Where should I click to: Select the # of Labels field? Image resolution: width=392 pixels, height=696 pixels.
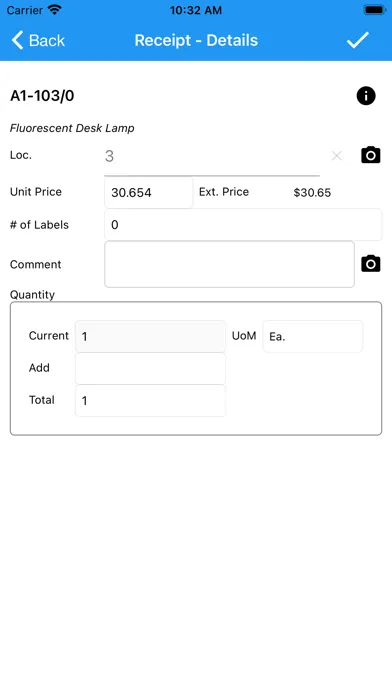(x=243, y=225)
